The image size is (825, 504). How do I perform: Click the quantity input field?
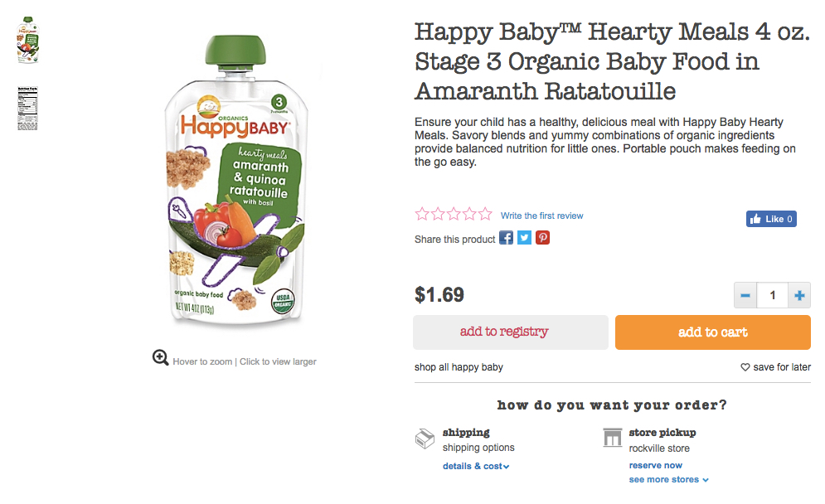(772, 295)
